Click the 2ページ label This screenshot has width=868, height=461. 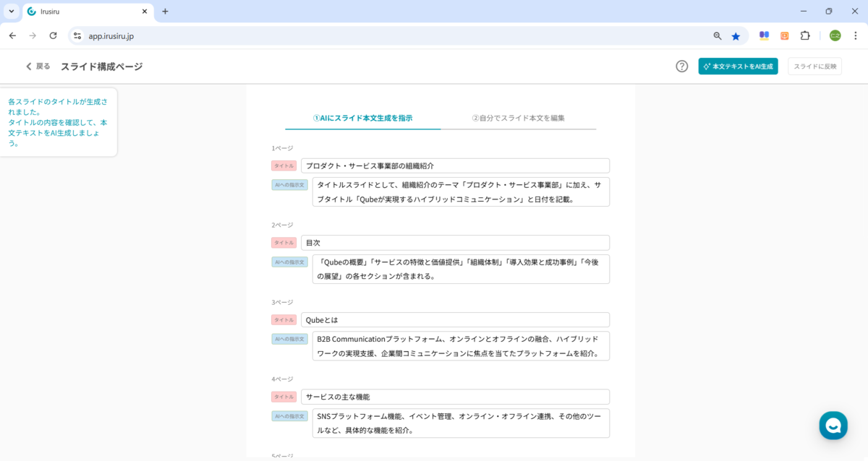(x=282, y=225)
